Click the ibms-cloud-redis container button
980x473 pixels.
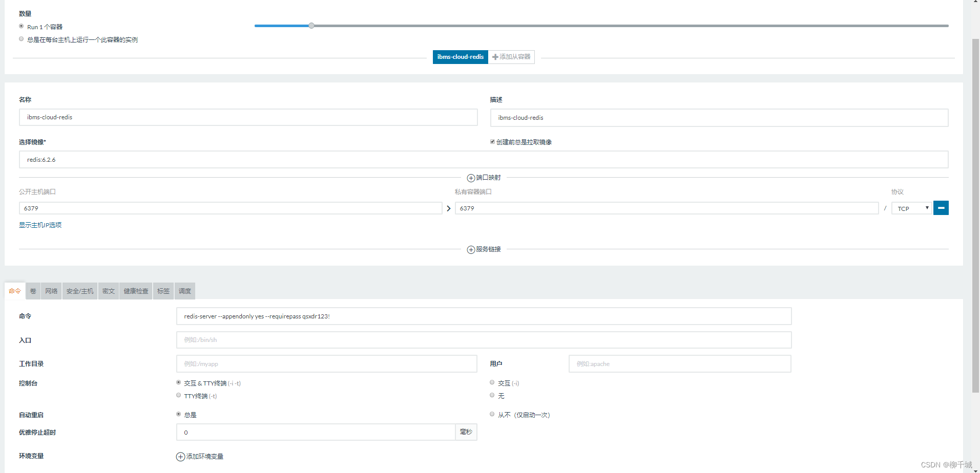click(461, 57)
